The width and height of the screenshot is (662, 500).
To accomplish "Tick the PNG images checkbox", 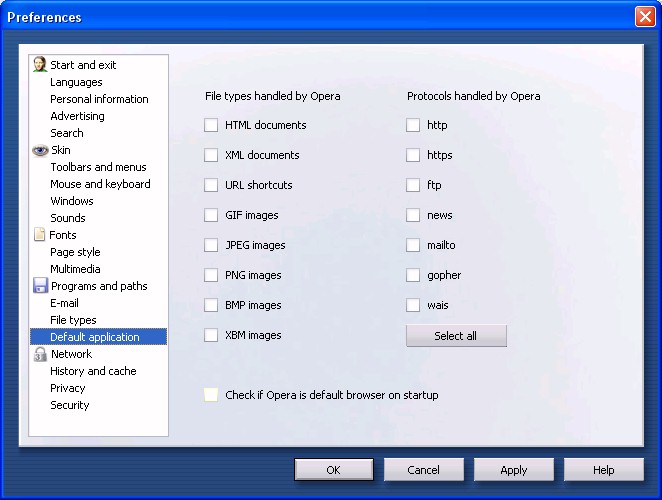I will [x=211, y=275].
